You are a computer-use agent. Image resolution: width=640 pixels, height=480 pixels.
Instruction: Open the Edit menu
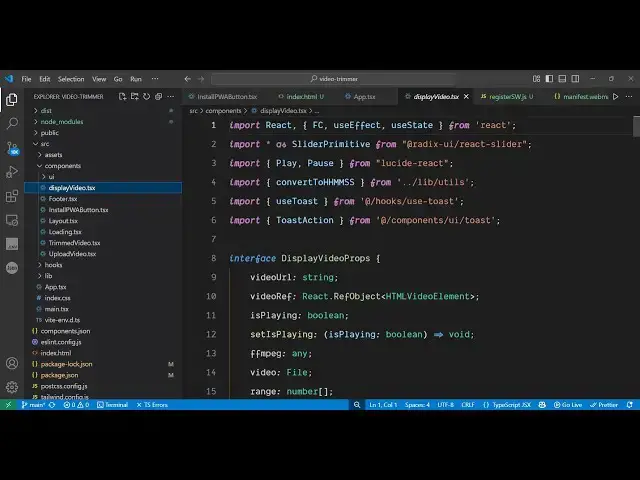pyautogui.click(x=44, y=79)
